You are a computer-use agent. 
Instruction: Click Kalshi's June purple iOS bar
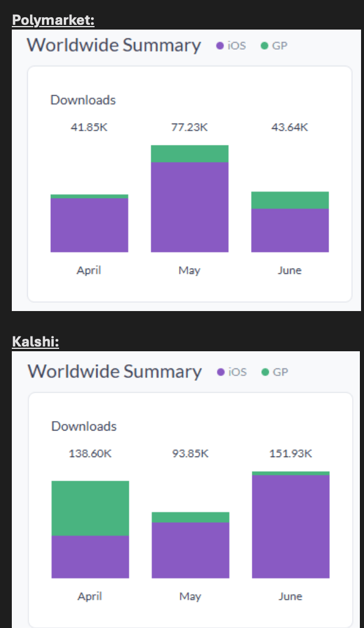[x=291, y=526]
